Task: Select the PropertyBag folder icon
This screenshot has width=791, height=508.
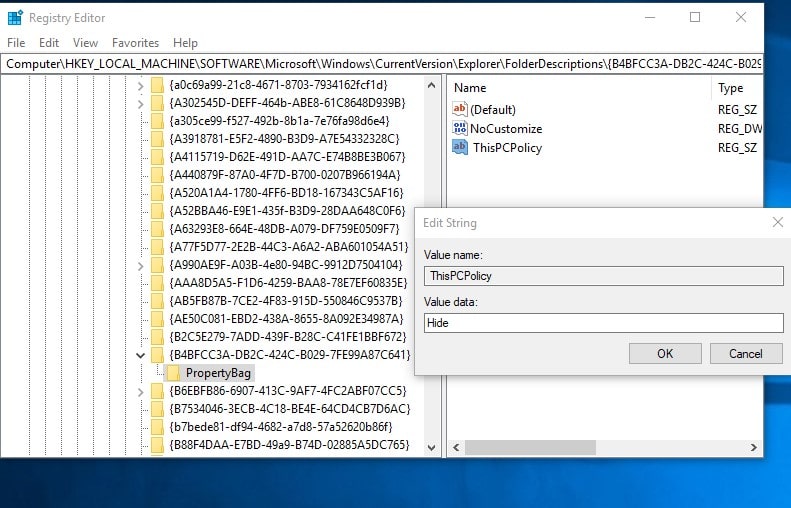Action: click(x=173, y=373)
